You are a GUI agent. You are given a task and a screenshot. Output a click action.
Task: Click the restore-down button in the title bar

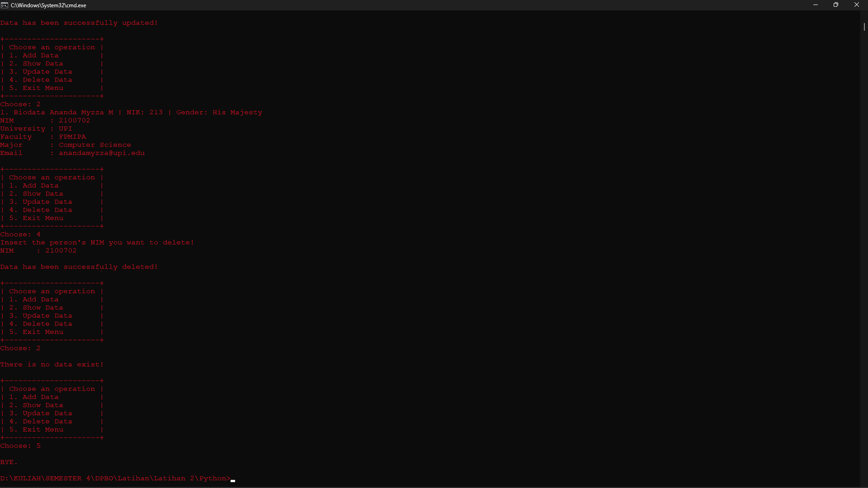click(x=836, y=5)
